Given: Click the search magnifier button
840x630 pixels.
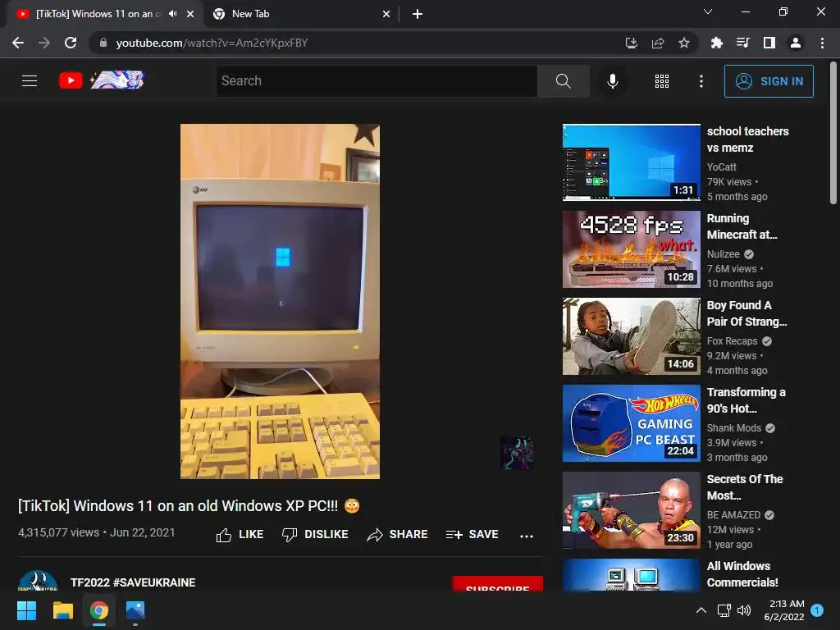Looking at the screenshot, I should click(x=563, y=81).
